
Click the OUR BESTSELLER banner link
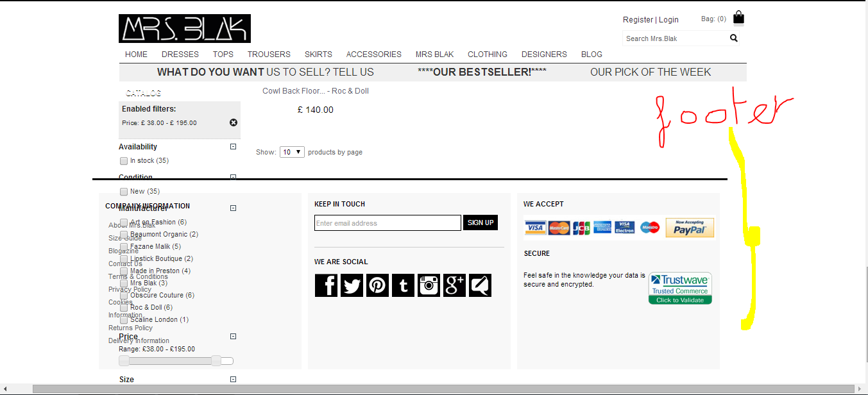pos(482,72)
